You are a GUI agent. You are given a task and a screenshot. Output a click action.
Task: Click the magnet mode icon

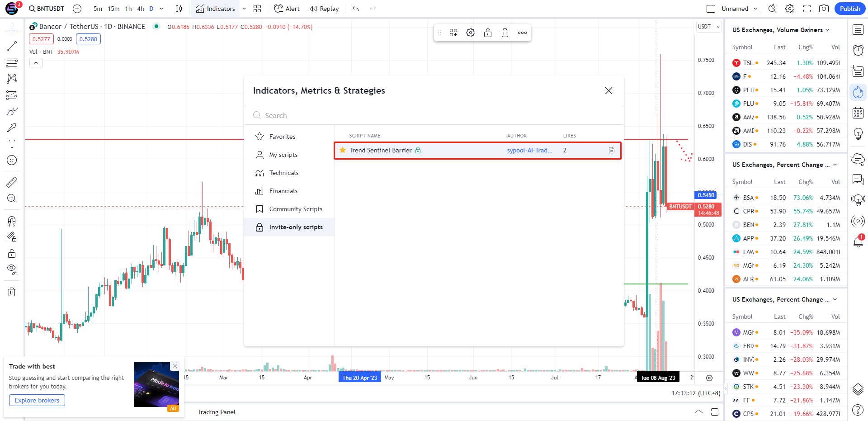click(x=12, y=221)
